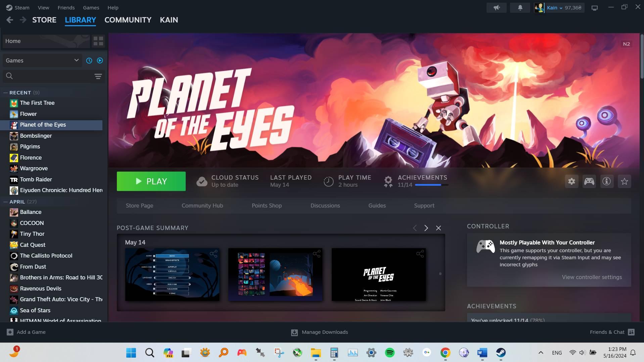Screen dimensions: 644x362
Task: Show only ready-to-play games
Action: (x=100, y=60)
